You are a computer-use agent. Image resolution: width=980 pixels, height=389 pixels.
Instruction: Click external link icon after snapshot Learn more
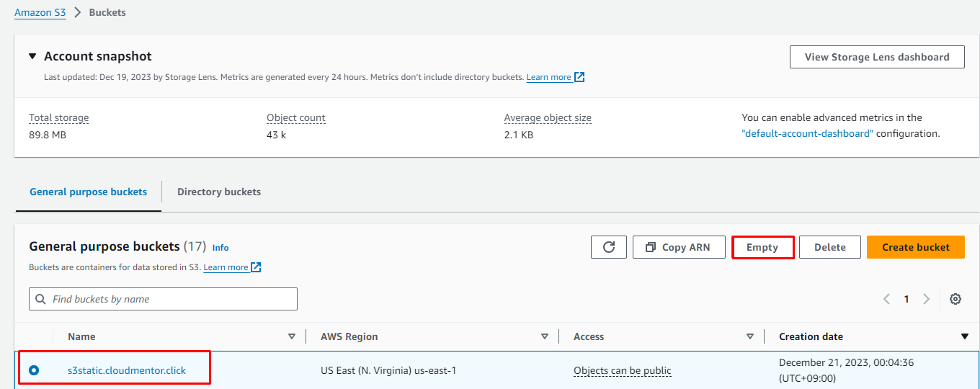coord(579,77)
